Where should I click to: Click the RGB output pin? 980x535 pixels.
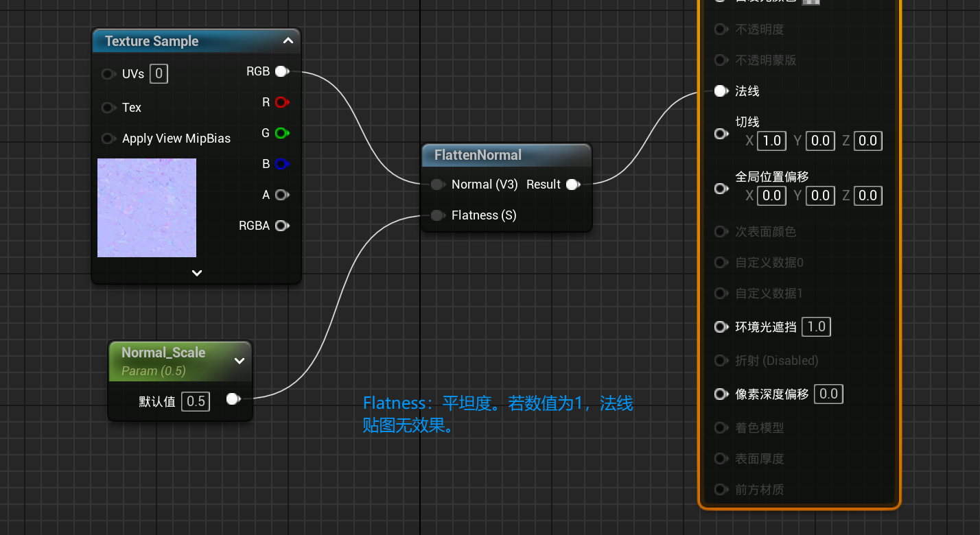pyautogui.click(x=281, y=71)
